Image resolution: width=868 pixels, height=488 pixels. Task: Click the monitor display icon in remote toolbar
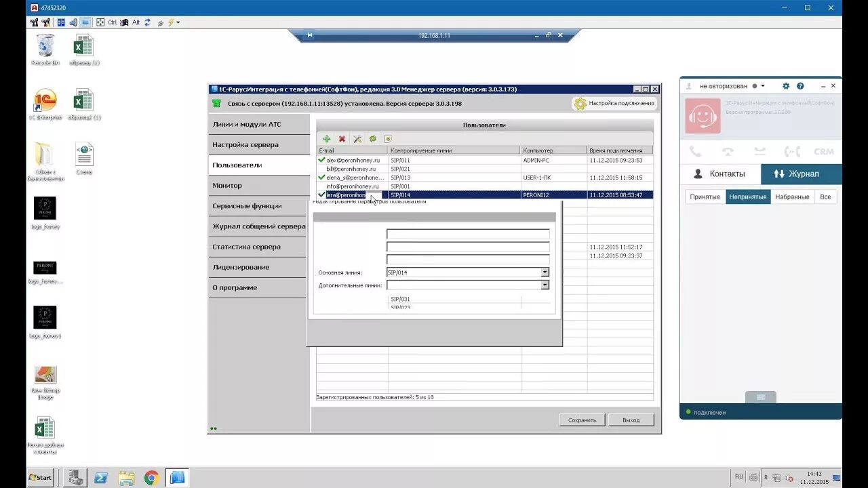(85, 22)
